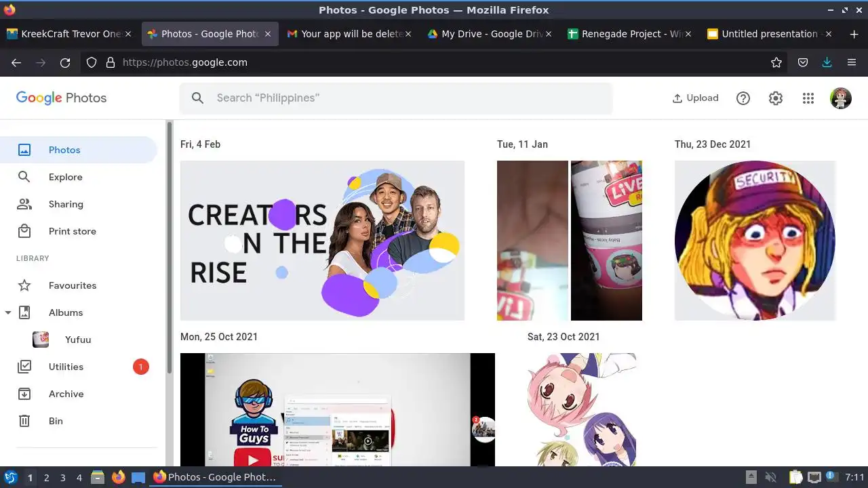Click the shield tracking protection icon

(x=92, y=62)
